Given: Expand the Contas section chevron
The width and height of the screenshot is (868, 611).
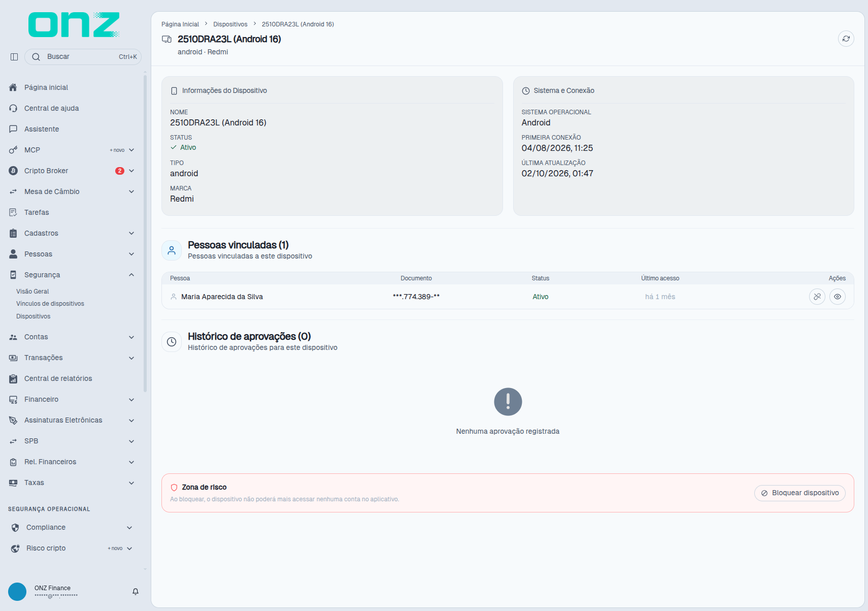Looking at the screenshot, I should coord(131,337).
